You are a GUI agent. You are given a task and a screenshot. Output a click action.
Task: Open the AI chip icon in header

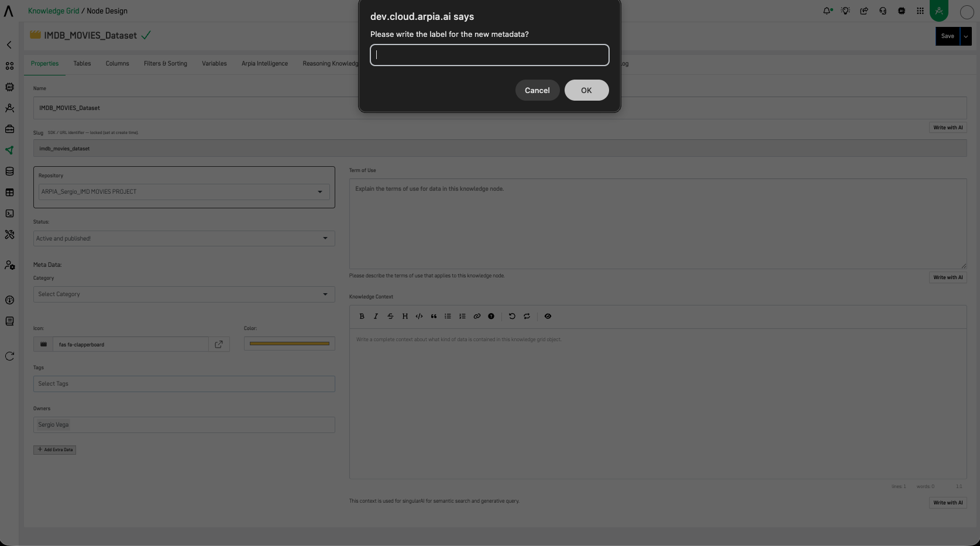coord(902,11)
